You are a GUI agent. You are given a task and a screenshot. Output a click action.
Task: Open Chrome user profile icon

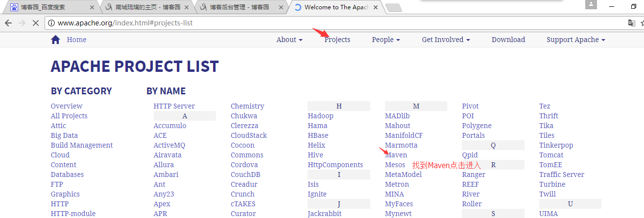(591, 4)
